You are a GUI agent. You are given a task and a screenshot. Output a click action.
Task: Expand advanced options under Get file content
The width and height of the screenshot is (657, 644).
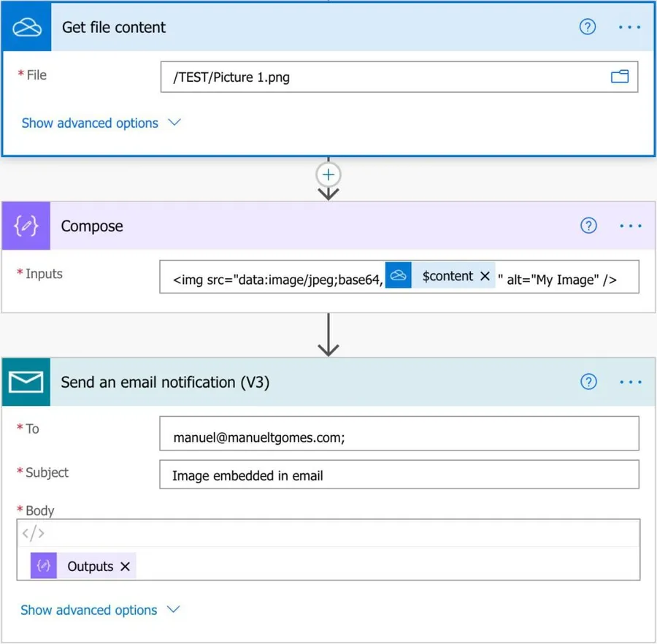pos(101,123)
